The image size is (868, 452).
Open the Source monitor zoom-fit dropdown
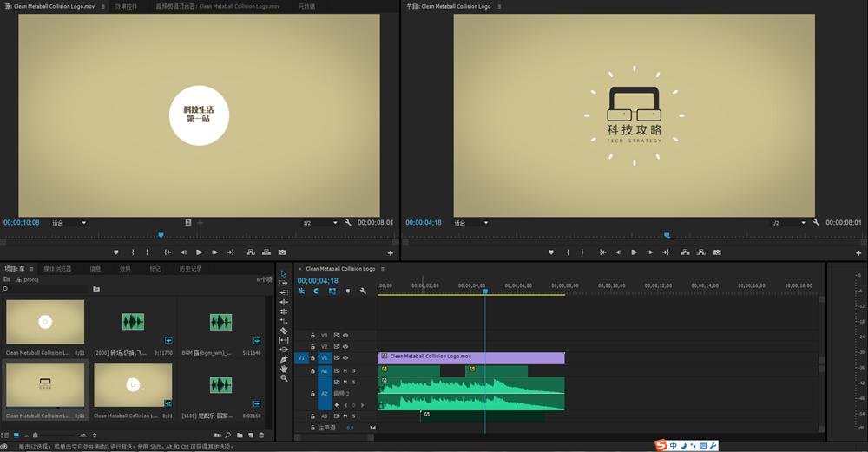point(69,223)
